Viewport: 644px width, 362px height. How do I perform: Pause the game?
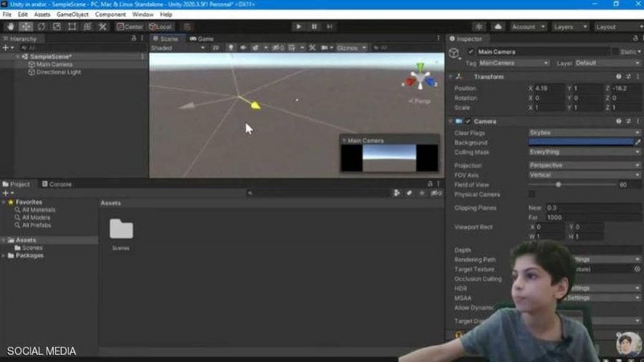pos(314,27)
